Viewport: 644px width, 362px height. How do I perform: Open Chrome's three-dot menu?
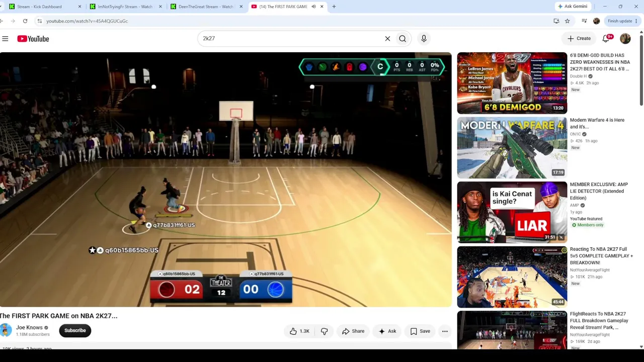click(x=636, y=21)
